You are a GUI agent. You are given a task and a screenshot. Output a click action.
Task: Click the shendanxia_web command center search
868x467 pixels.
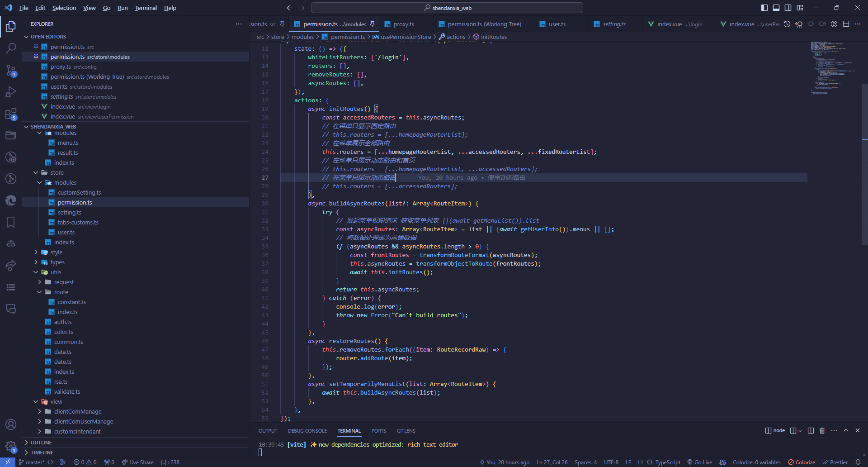(x=447, y=8)
